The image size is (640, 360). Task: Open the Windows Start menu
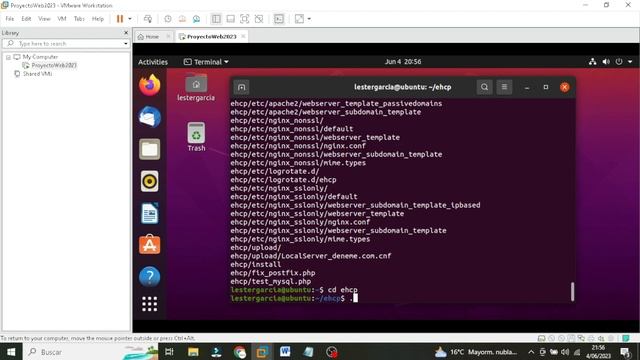point(11,352)
